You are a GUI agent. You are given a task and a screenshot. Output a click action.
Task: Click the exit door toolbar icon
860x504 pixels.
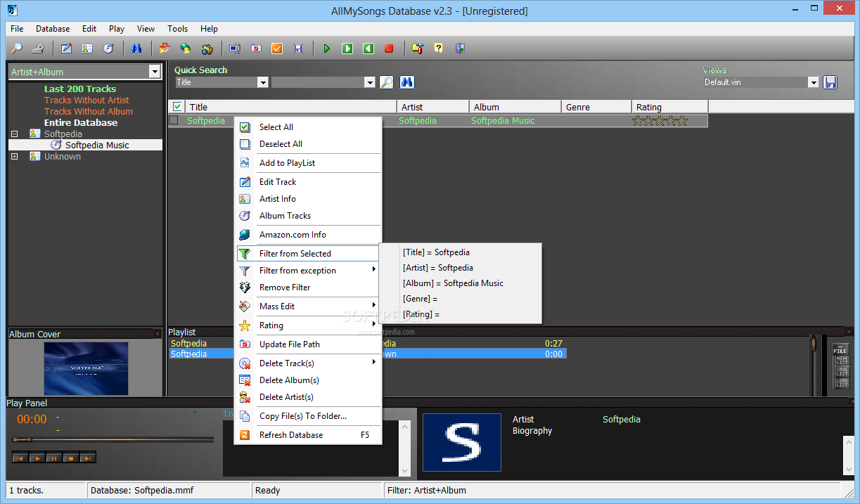pyautogui.click(x=460, y=49)
